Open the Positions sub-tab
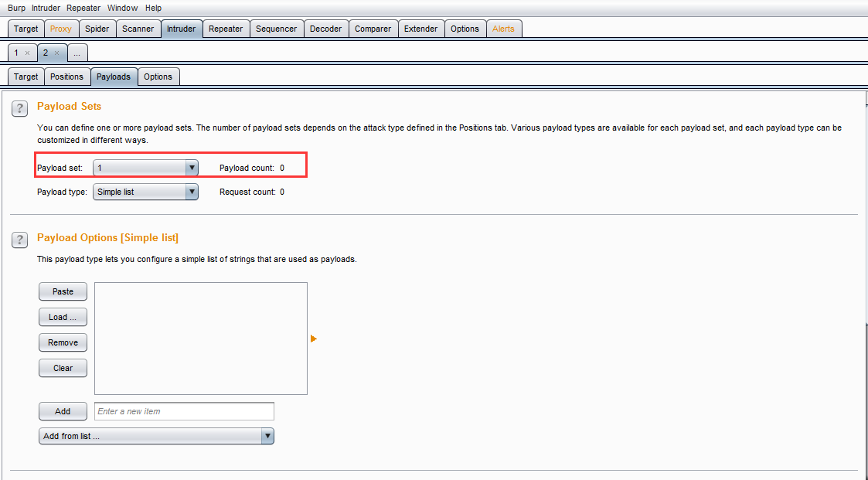This screenshot has height=480, width=868. [x=67, y=77]
